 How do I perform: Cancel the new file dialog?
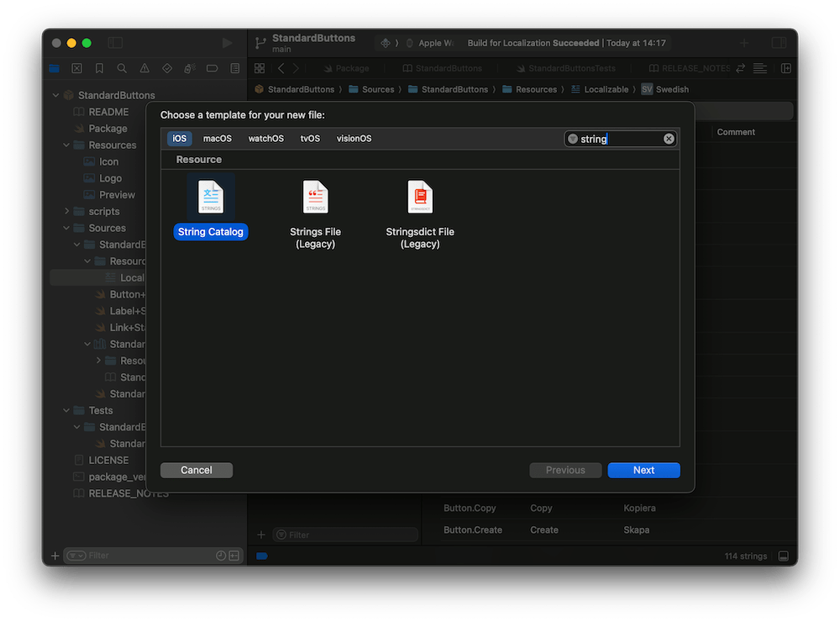click(196, 470)
